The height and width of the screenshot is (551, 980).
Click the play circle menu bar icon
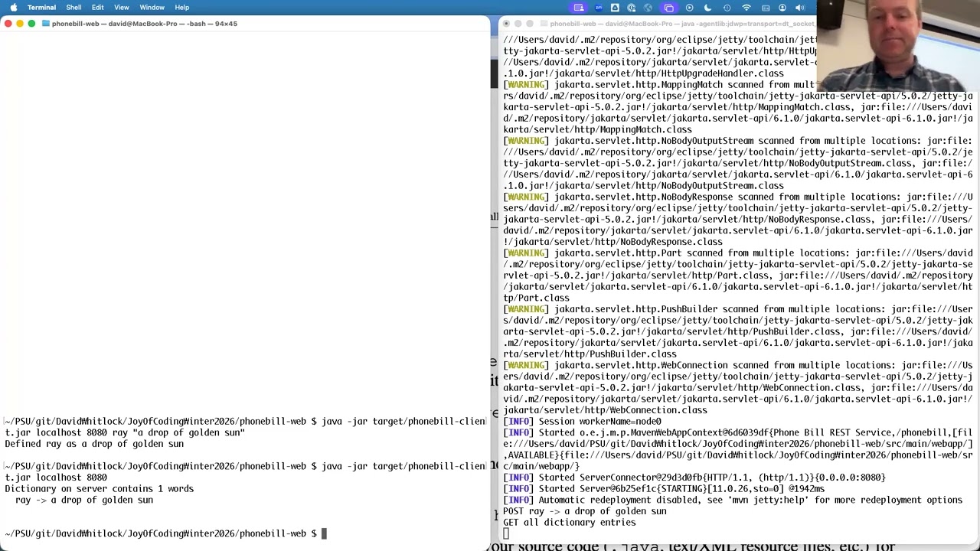[690, 8]
